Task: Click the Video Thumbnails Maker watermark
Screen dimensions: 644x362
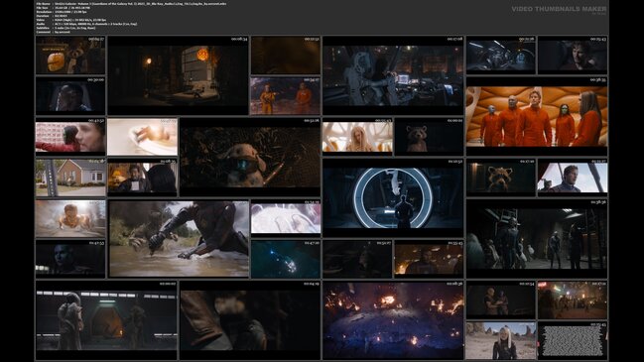Action: click(559, 9)
